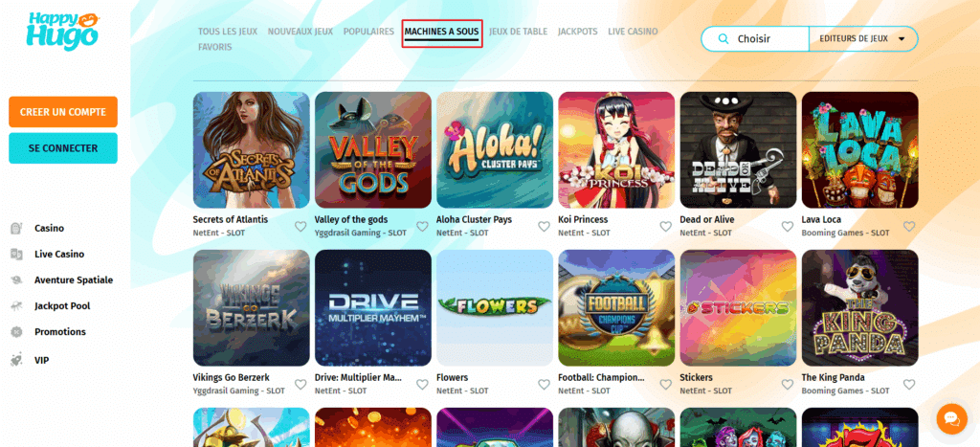Toggle the favorite heart for Koi Princess
This screenshot has width=980, height=447.
pyautogui.click(x=666, y=226)
